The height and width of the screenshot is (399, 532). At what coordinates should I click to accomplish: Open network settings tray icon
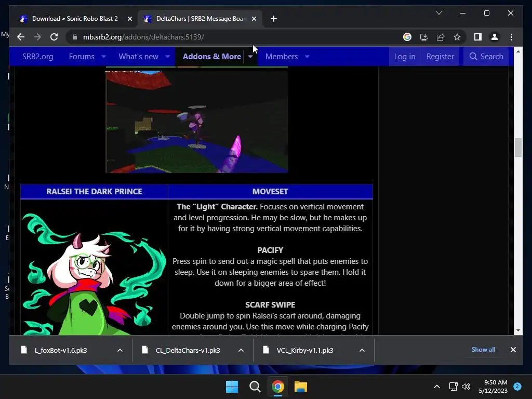tap(453, 387)
